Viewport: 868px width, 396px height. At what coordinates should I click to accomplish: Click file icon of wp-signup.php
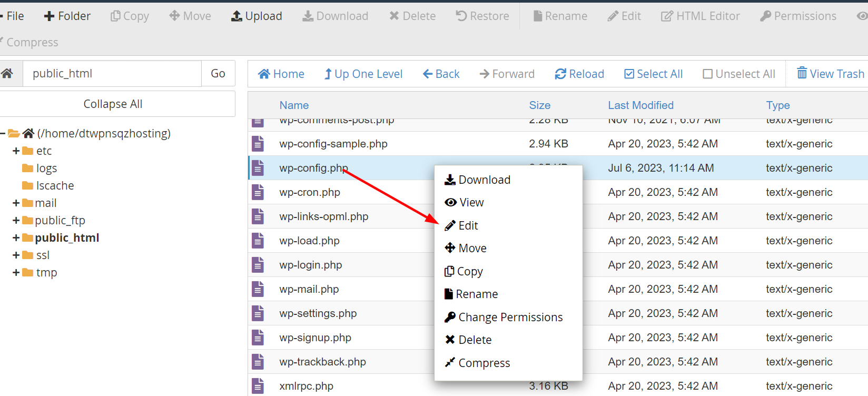pos(258,338)
